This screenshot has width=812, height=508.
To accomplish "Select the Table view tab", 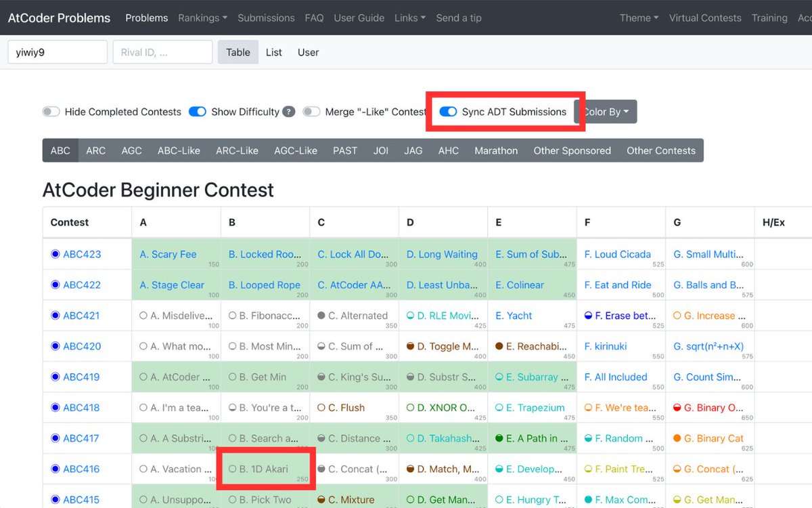I will [x=238, y=52].
